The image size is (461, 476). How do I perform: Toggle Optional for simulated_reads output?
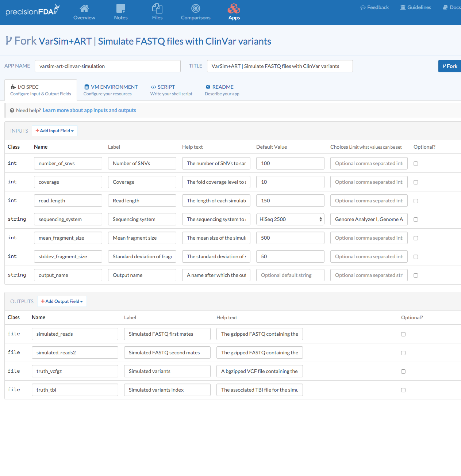403,334
